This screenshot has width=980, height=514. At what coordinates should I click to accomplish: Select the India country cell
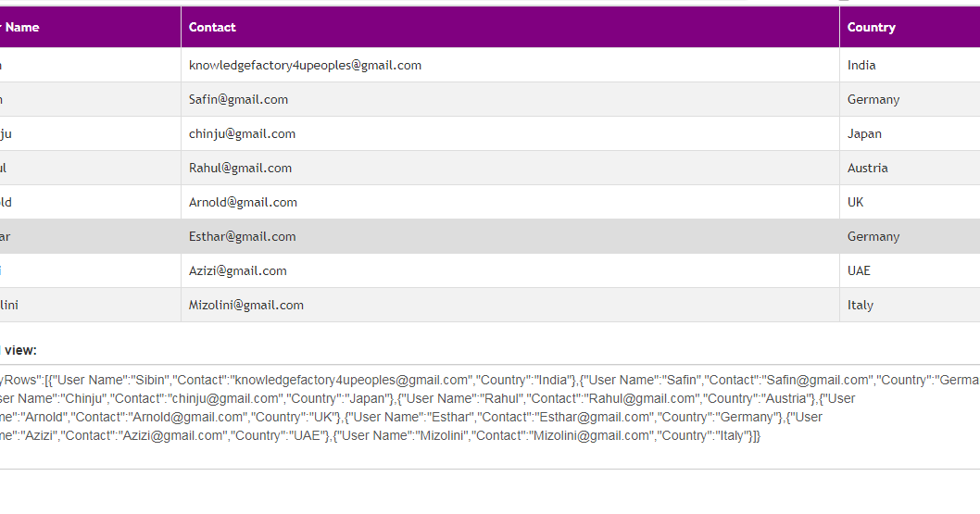861,65
